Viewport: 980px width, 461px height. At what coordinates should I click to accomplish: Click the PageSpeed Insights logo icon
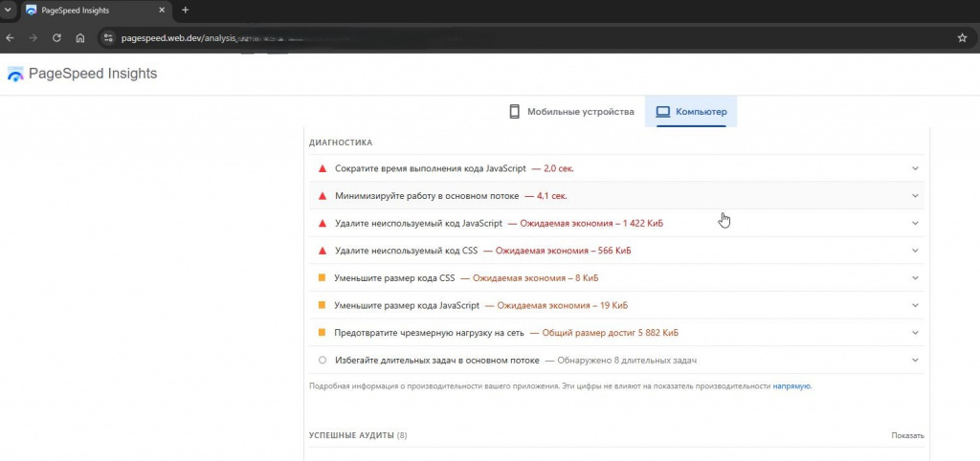click(x=15, y=75)
